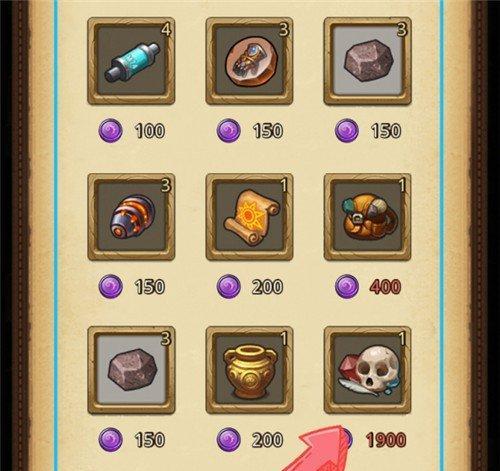Image resolution: width=500 pixels, height=471 pixels.
Task: Open the sun scroll item
Action: click(x=250, y=217)
